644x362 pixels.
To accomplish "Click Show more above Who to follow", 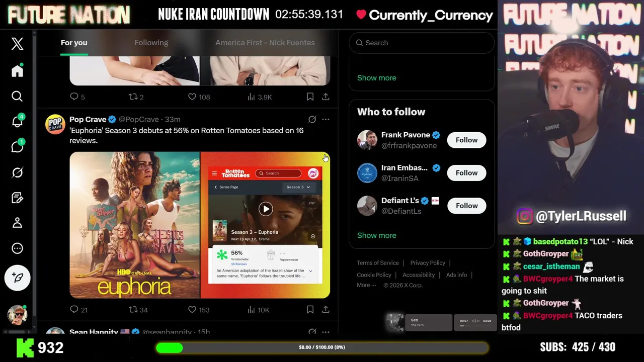I will click(x=376, y=78).
